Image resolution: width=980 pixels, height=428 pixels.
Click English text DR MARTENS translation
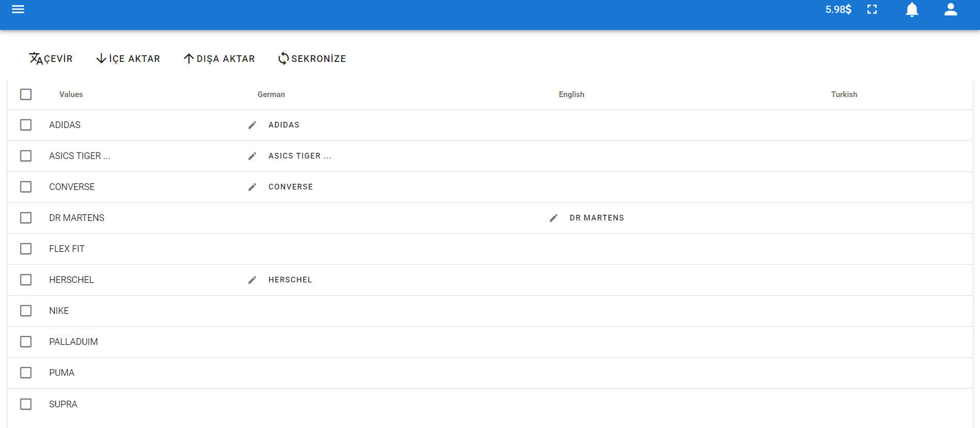pos(597,218)
